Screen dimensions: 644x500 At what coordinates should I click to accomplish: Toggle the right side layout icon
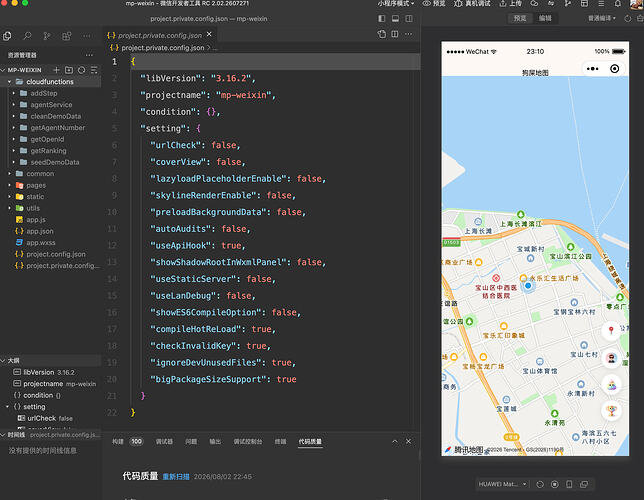click(409, 18)
